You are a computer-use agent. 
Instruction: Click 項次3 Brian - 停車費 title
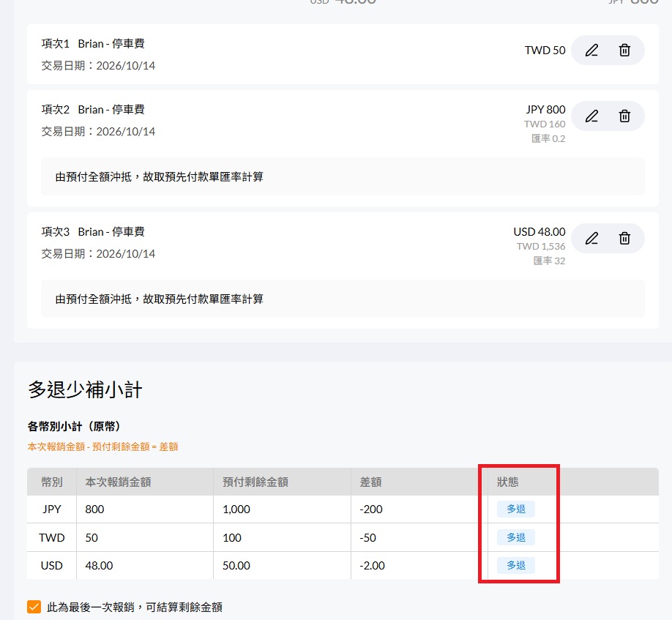pyautogui.click(x=93, y=232)
